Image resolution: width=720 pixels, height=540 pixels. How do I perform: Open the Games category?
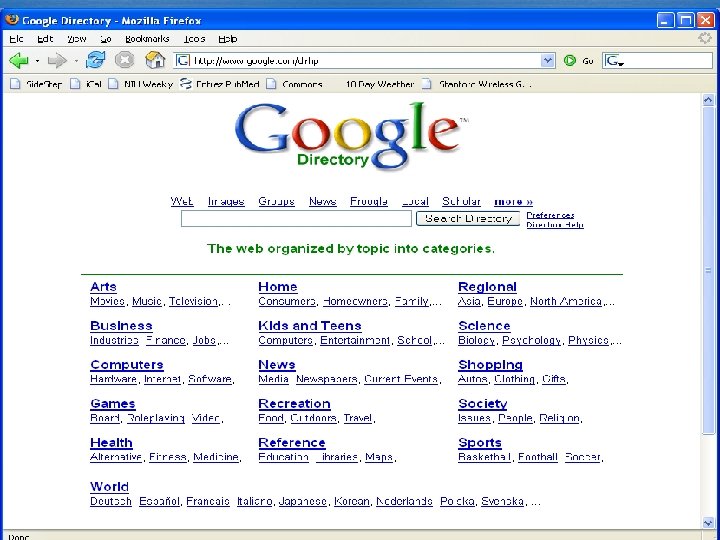click(x=112, y=404)
